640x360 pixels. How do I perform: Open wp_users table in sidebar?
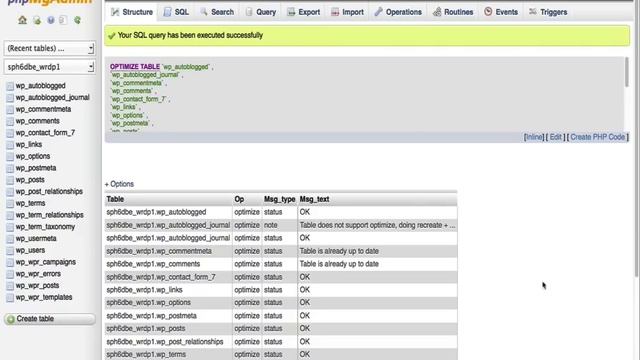[30, 250]
